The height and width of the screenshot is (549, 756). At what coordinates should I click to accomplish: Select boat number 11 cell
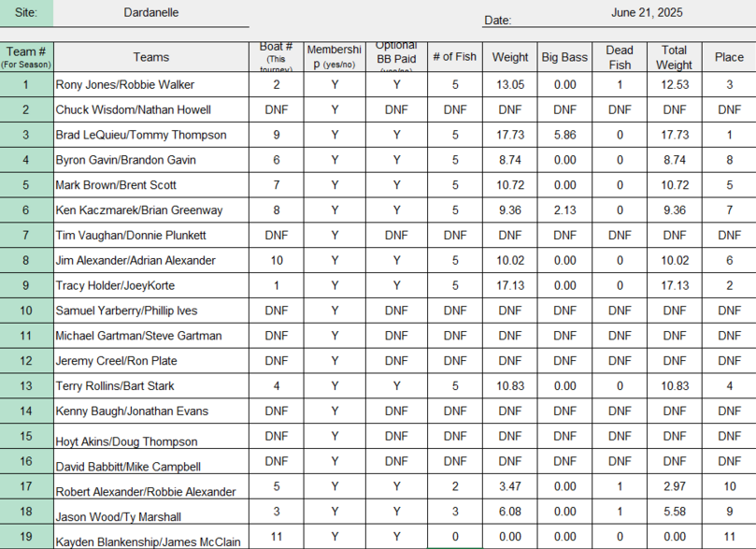[277, 537]
